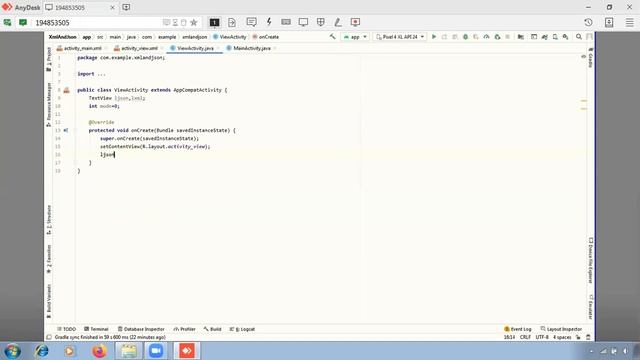Open the Logcat tool window
Screen dimensions: 640x360
242,329
